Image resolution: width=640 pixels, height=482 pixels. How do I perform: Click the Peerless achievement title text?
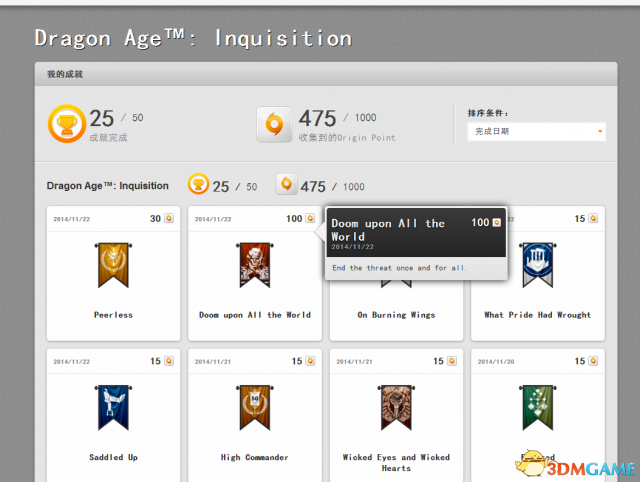(x=113, y=315)
